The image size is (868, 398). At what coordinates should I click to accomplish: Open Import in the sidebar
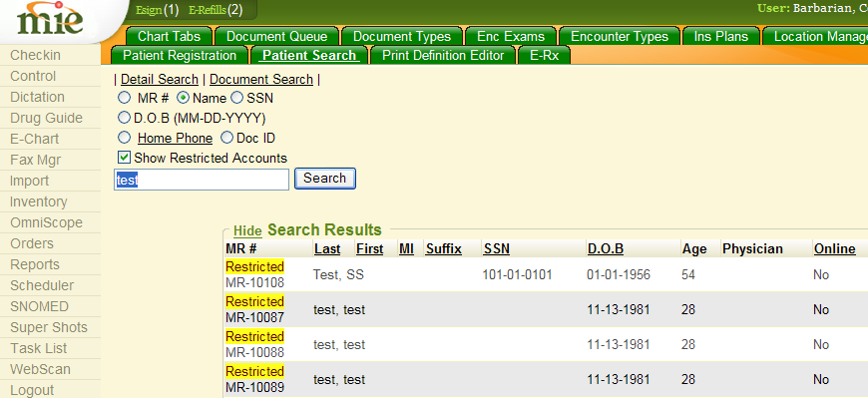click(x=50, y=181)
